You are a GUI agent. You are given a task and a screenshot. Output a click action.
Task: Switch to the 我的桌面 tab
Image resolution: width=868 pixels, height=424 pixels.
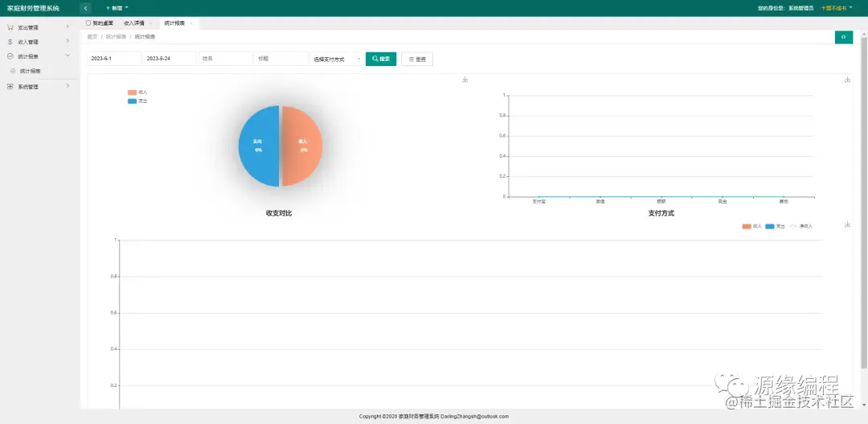pos(100,23)
